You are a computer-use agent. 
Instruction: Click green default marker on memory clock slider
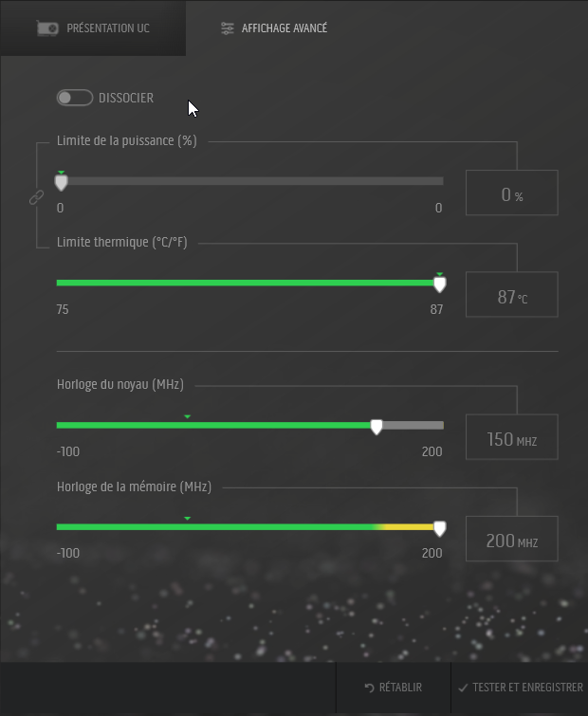tap(188, 518)
